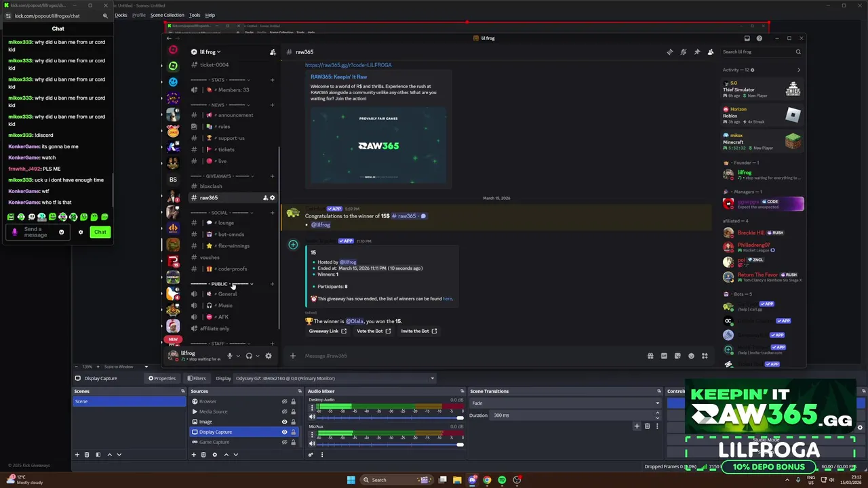The width and height of the screenshot is (868, 488).
Task: Adjust the Mic/Aux volume slider
Action: (x=391, y=444)
